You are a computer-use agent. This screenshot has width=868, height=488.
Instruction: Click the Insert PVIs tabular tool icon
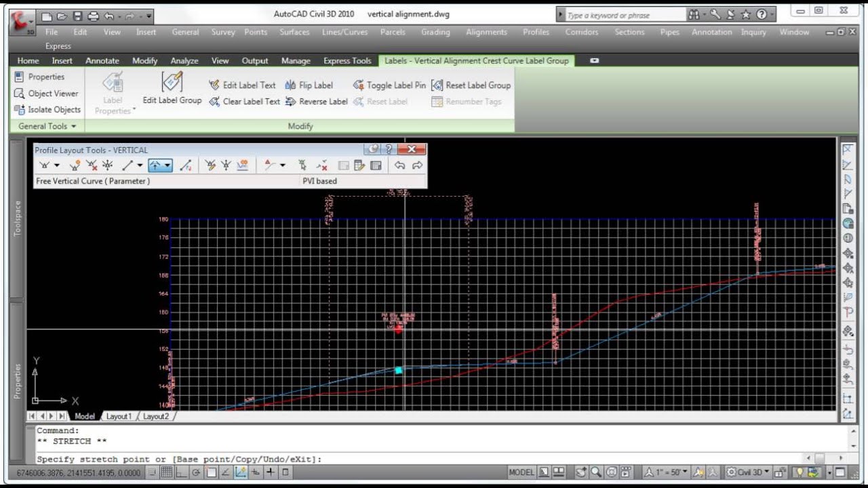[210, 165]
